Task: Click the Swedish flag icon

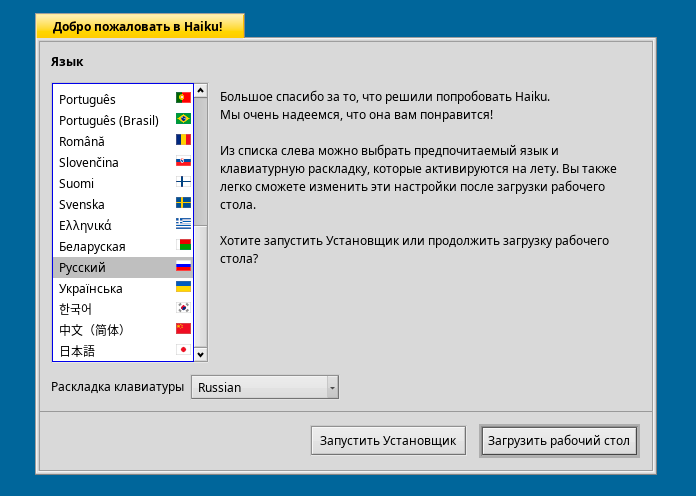Action: [x=183, y=203]
